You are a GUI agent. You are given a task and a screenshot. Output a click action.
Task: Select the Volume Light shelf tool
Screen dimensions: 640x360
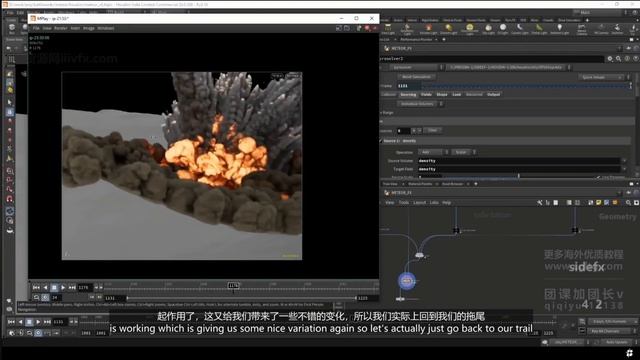(428, 29)
